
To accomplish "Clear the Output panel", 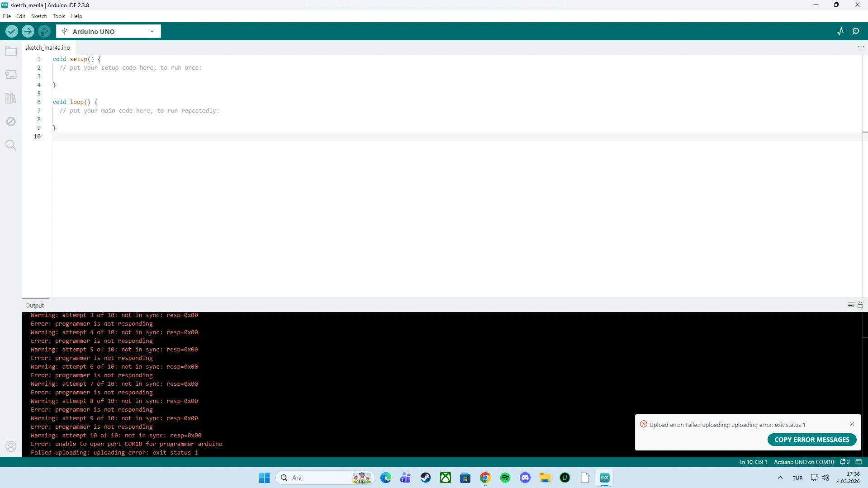I will point(851,305).
